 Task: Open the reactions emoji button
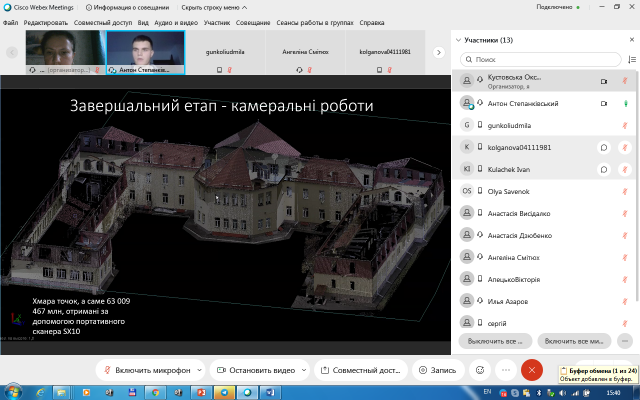480,369
